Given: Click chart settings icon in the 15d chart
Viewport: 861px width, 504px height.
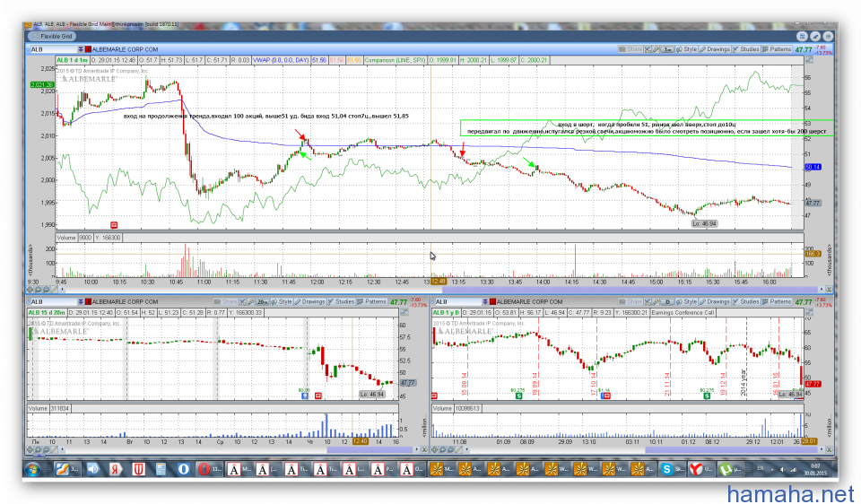Looking at the screenshot, I should click(x=404, y=312).
